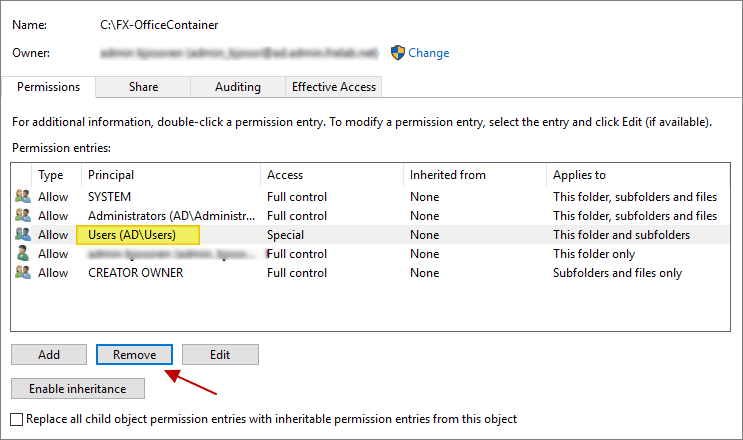Viewport: 743px width, 440px height.
Task: Click the Change owner link
Action: point(429,53)
